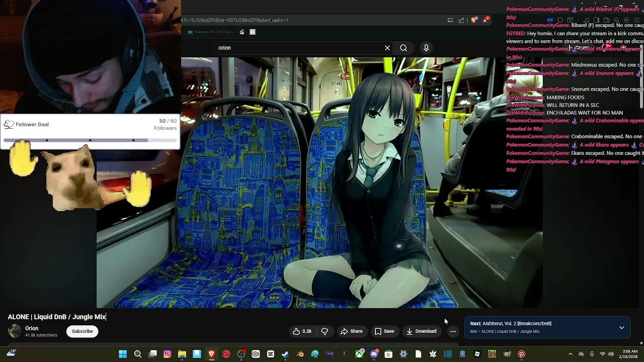Open Brave browser from the taskbar
The height and width of the screenshot is (362, 644).
pyautogui.click(x=211, y=354)
